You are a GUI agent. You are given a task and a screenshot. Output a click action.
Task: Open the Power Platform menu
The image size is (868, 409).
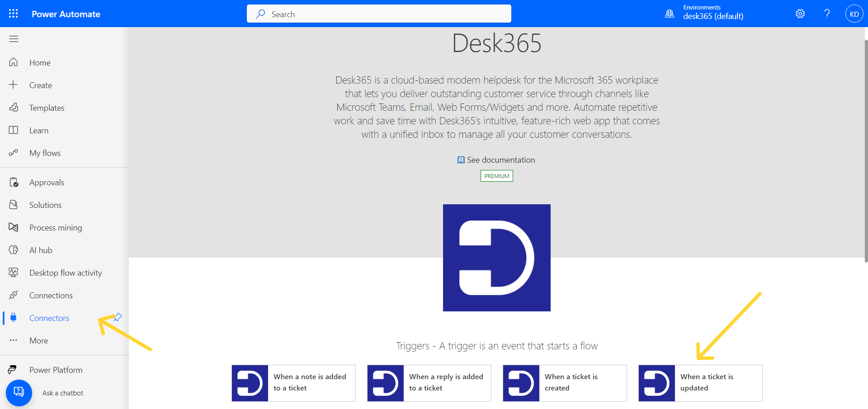(x=56, y=369)
